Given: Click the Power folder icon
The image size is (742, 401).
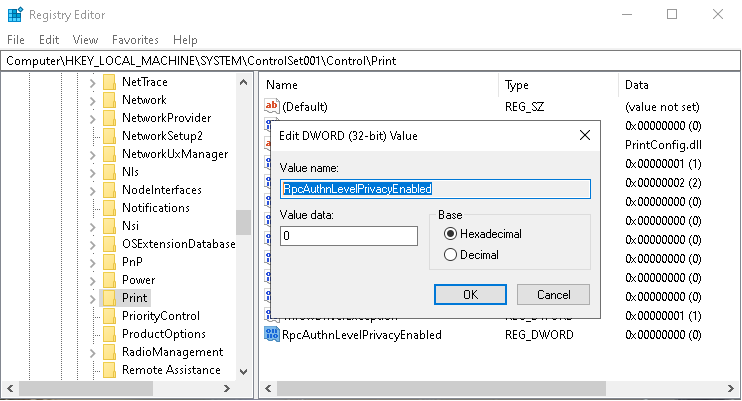Looking at the screenshot, I should (109, 280).
